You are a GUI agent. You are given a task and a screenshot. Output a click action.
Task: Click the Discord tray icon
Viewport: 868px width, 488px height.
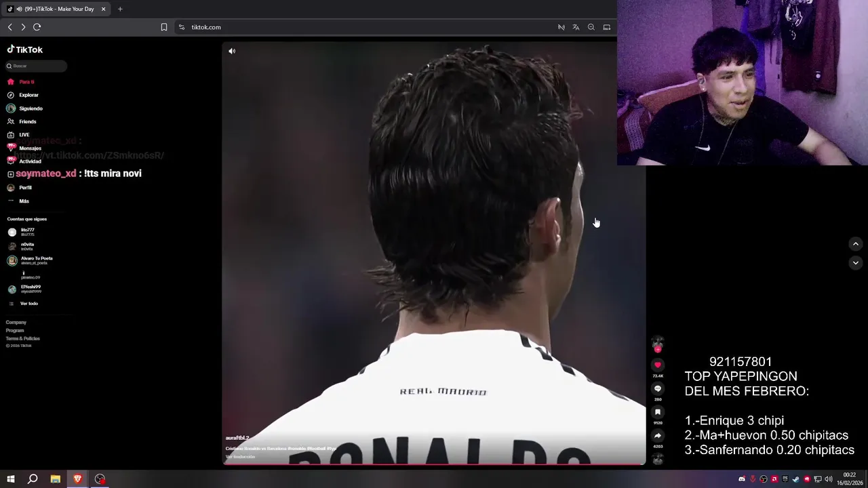(x=742, y=479)
